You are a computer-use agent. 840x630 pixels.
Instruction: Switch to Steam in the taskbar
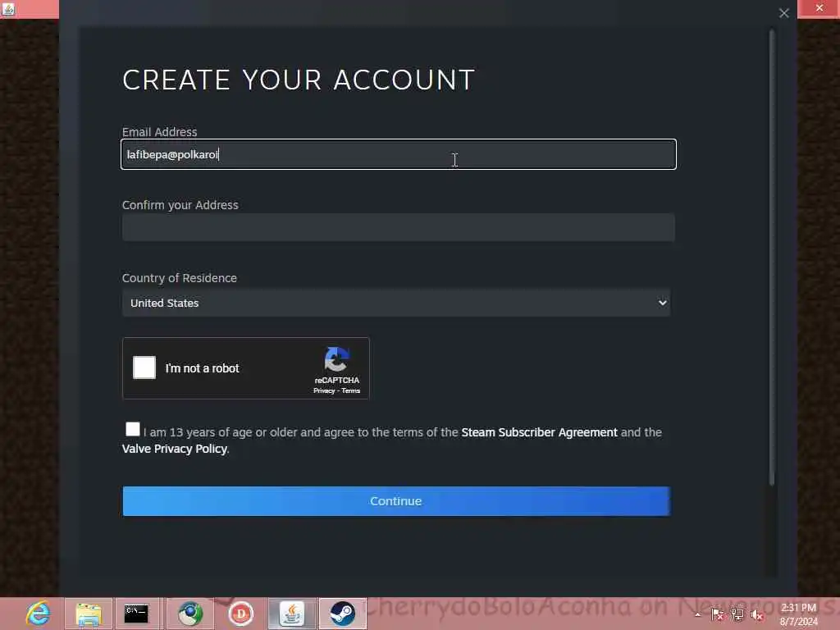coord(343,614)
